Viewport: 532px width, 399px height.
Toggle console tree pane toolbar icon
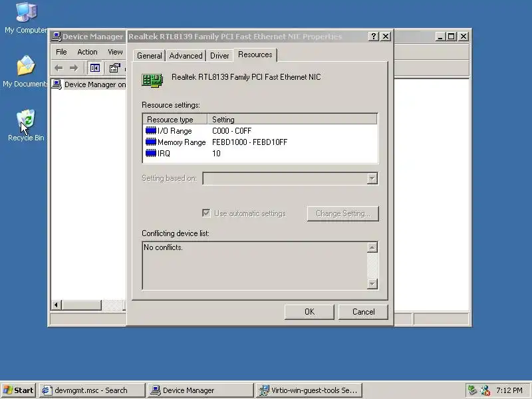(x=94, y=68)
